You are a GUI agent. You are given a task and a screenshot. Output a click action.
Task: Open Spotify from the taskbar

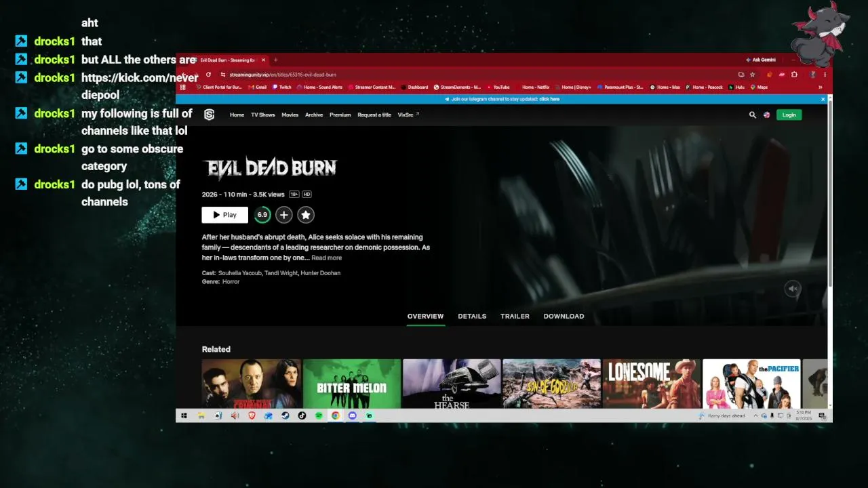319,415
